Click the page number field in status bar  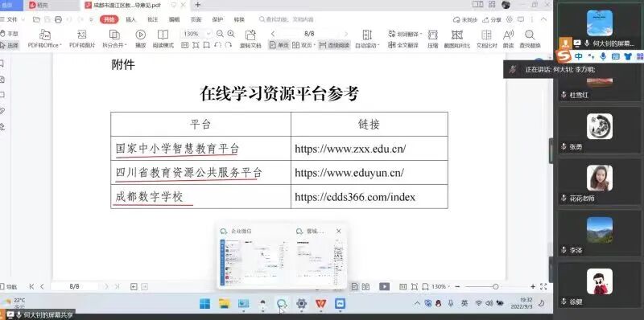pyautogui.click(x=74, y=286)
